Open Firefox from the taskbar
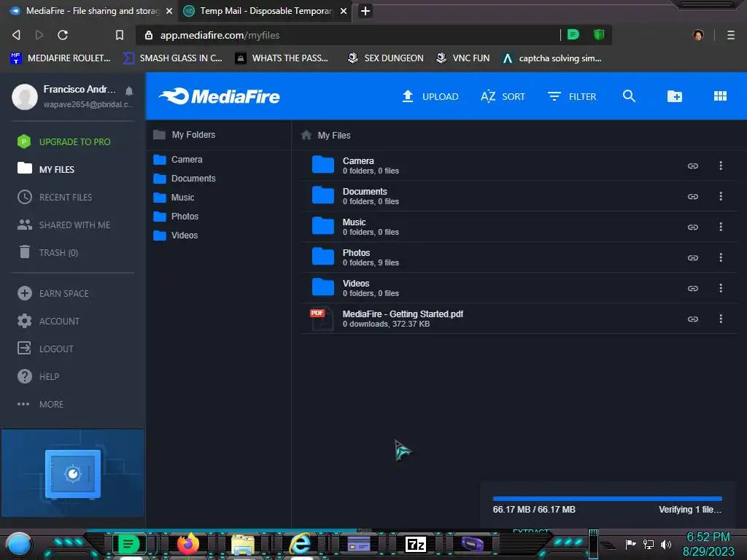 click(x=187, y=543)
